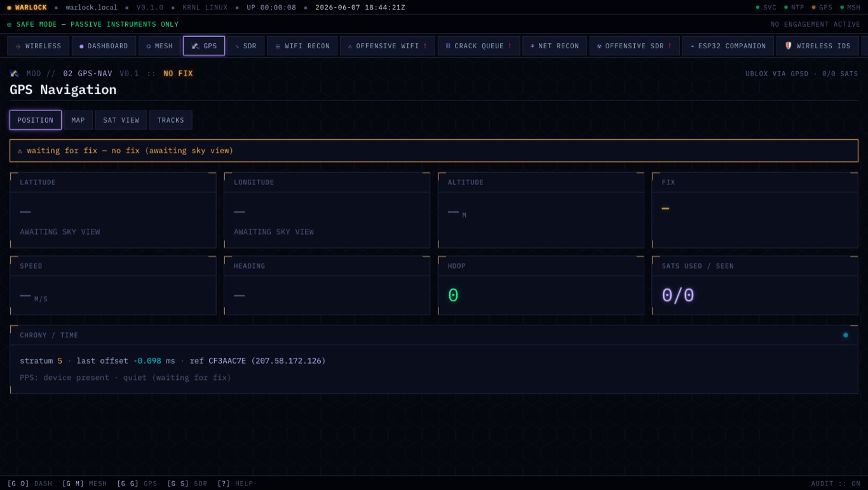Select the Position sub-tab
Viewport: 868px width, 490px height.
pos(36,120)
